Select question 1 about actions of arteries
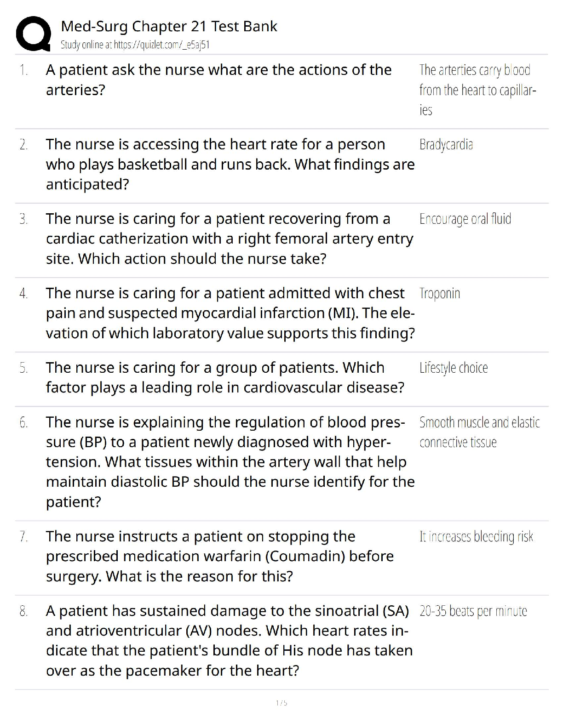 pos(218,80)
